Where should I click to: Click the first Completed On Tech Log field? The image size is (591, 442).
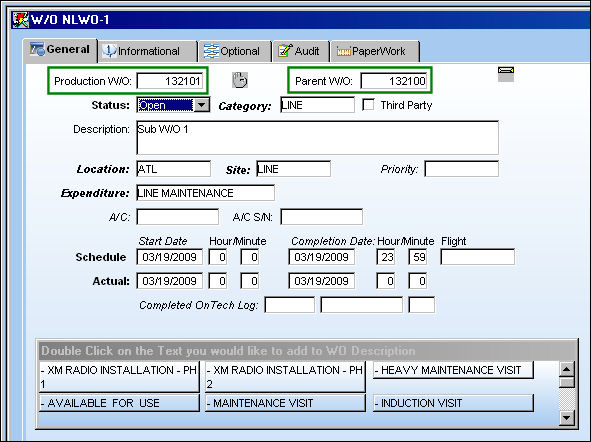pos(289,305)
